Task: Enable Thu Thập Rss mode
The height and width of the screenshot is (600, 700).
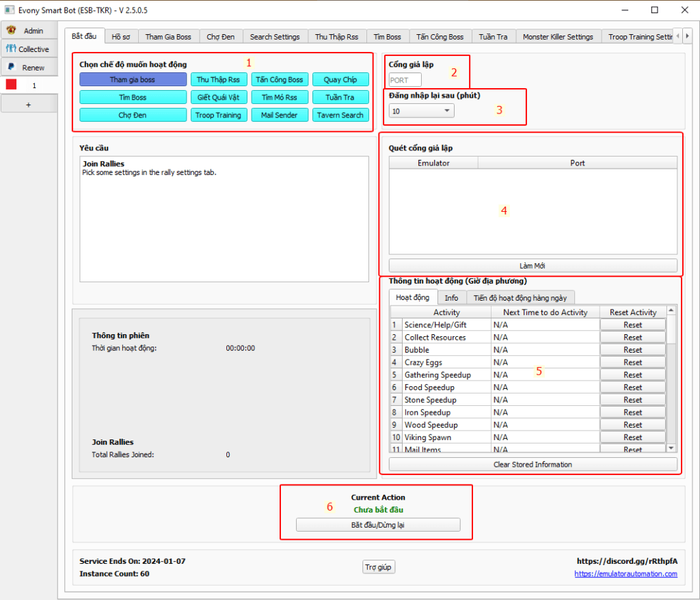Action: click(218, 79)
